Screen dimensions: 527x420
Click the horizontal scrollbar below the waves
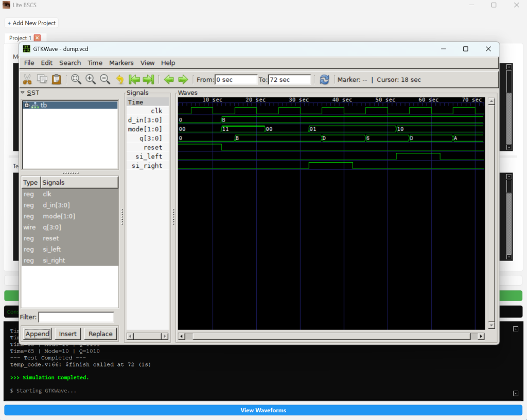tap(329, 336)
